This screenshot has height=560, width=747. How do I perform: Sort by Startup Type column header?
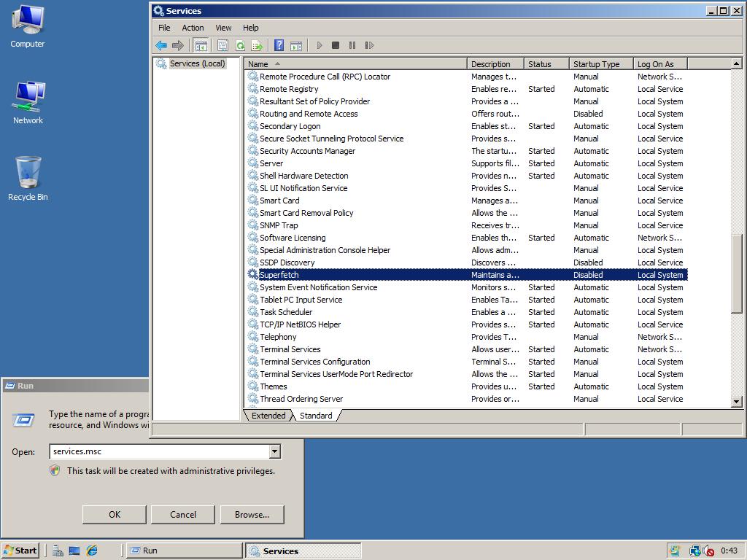click(601, 64)
